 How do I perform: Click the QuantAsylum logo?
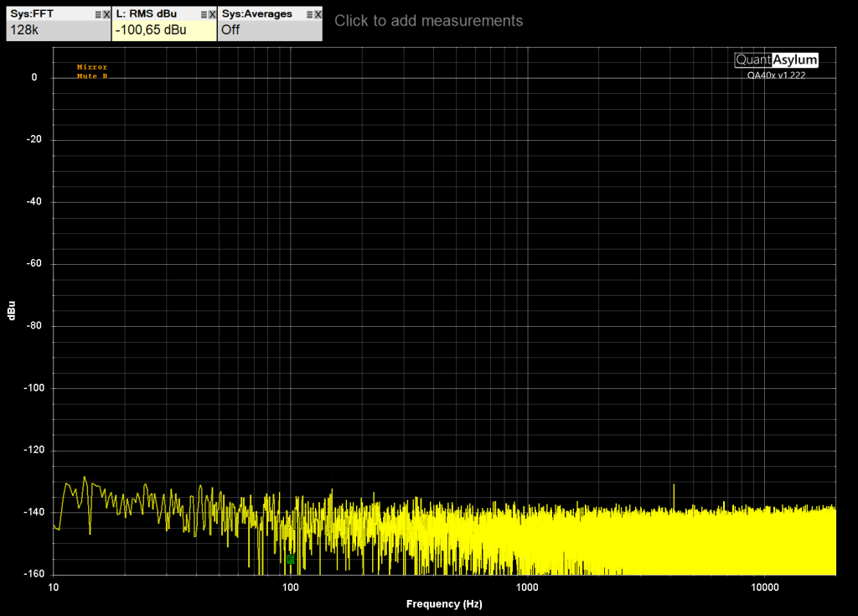click(x=775, y=60)
